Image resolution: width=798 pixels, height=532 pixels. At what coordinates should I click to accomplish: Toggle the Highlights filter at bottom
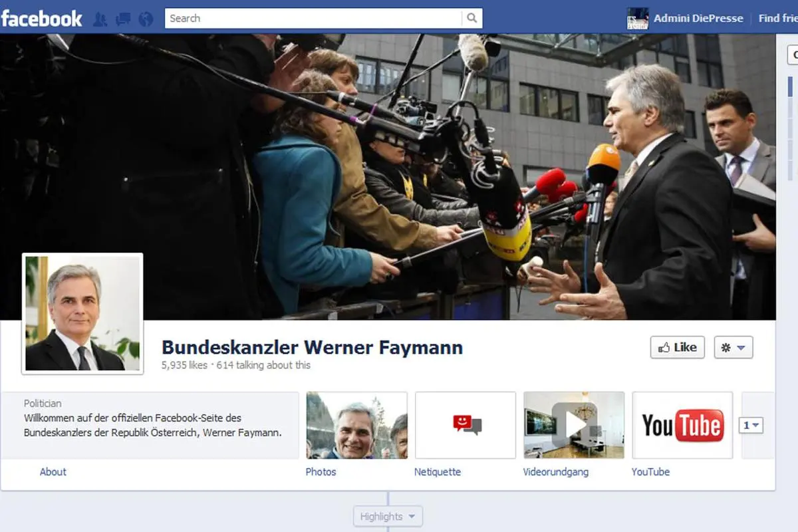(383, 516)
